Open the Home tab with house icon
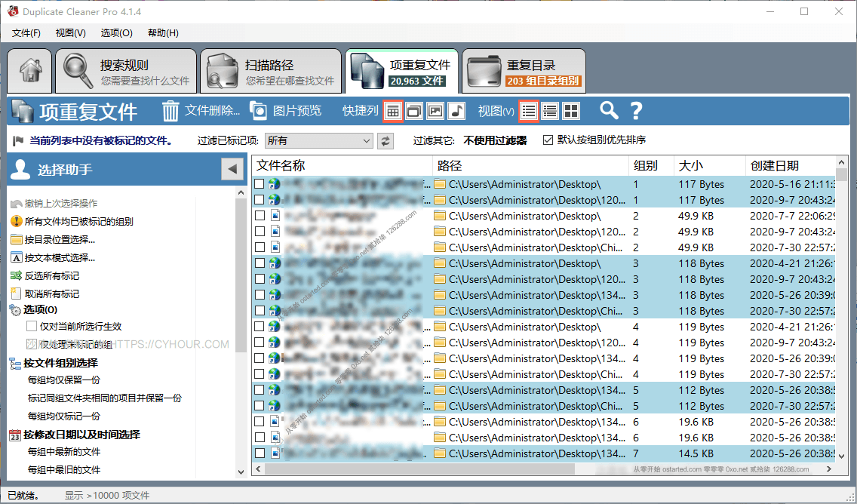Image resolution: width=857 pixels, height=504 pixels. point(29,71)
